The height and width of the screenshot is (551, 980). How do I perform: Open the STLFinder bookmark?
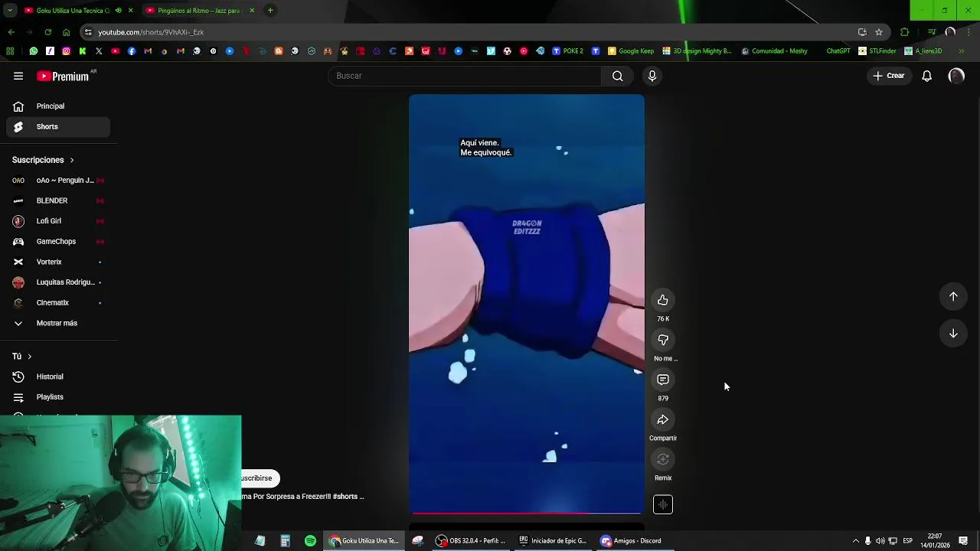(877, 51)
